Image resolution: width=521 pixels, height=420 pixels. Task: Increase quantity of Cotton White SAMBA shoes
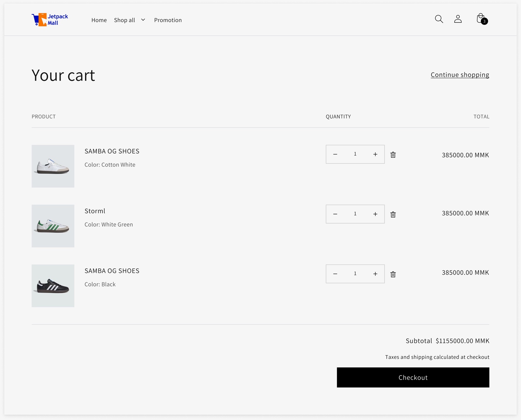[x=375, y=154]
